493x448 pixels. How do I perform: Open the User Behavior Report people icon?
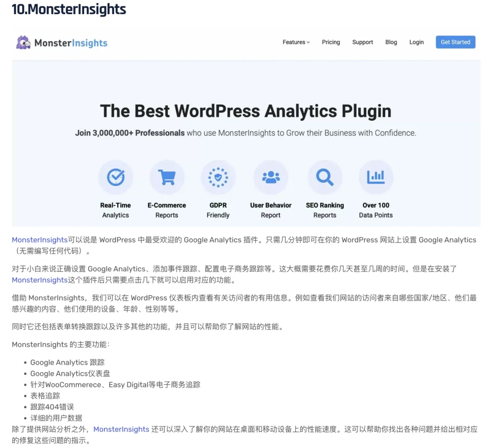coord(271,177)
